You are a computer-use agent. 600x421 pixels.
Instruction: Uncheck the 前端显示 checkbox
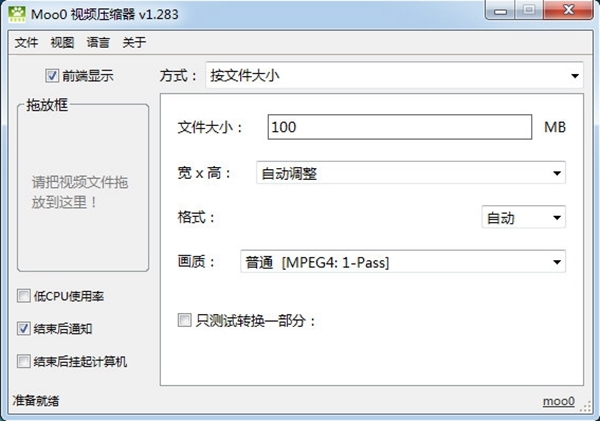coord(52,75)
